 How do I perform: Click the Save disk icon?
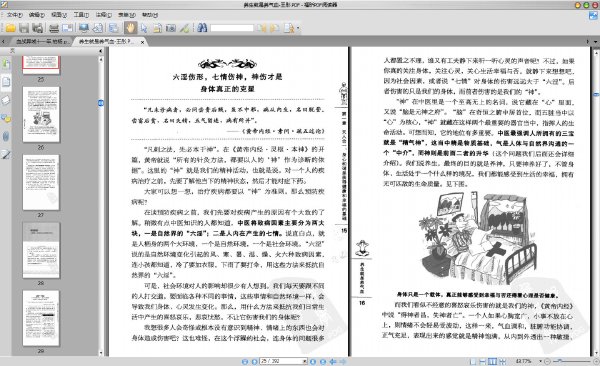24,28
